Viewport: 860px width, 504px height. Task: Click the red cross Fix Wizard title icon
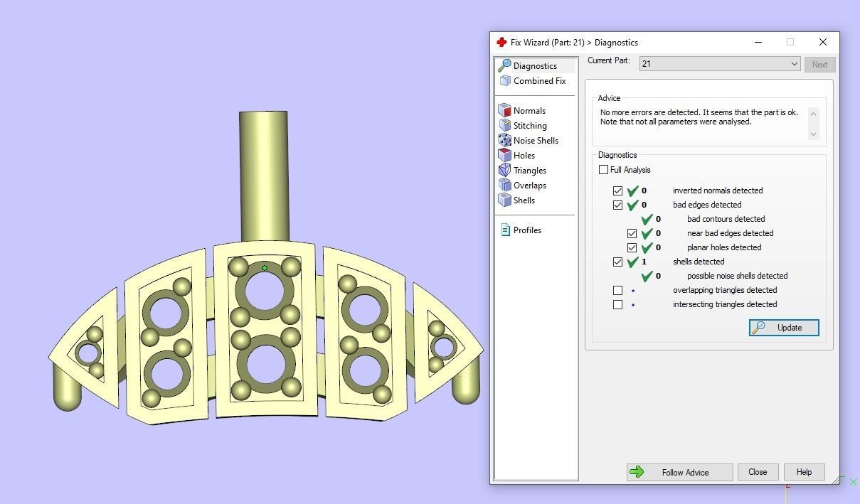[x=501, y=42]
